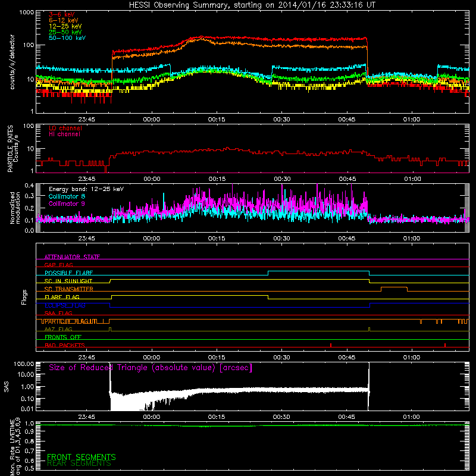The image size is (476, 476).
Task: Select the '3-6 keV' legend entry
Action: click(x=62, y=14)
